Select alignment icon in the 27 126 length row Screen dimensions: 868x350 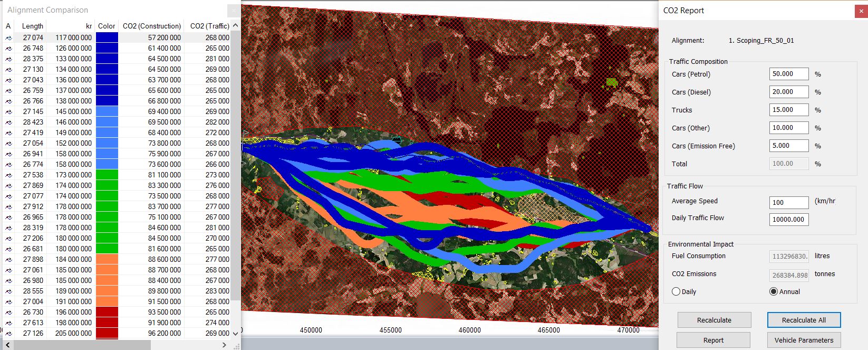[x=8, y=334]
